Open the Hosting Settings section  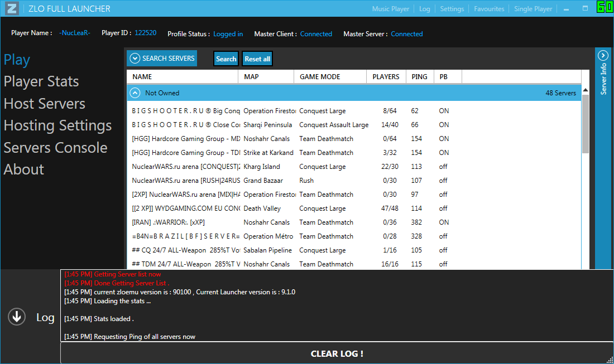57,125
